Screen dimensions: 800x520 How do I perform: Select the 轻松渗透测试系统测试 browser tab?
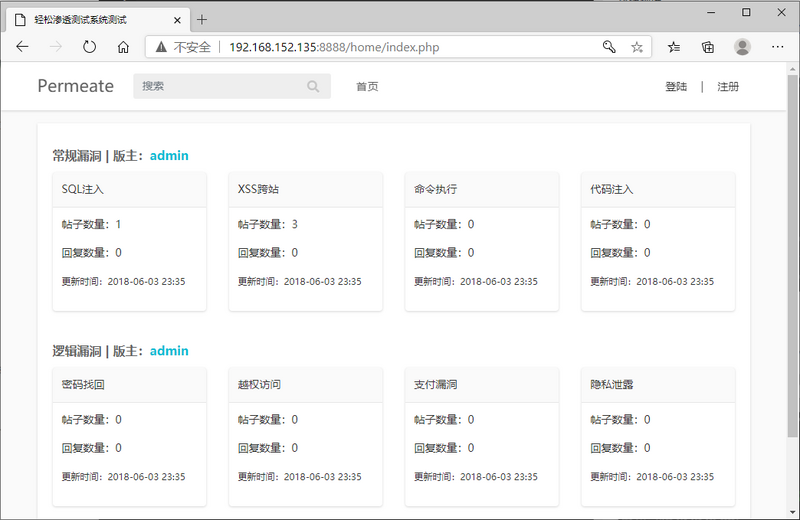click(98, 20)
